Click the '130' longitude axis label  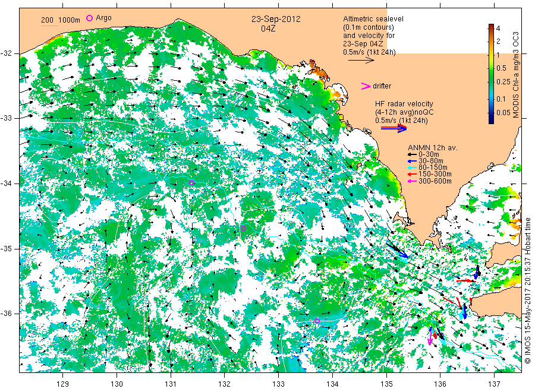(117, 384)
